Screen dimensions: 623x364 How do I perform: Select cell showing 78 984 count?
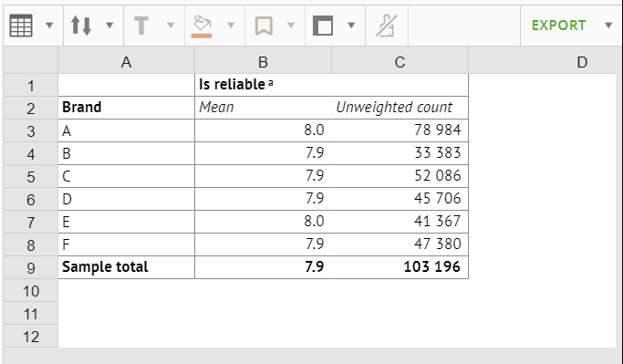tap(400, 130)
